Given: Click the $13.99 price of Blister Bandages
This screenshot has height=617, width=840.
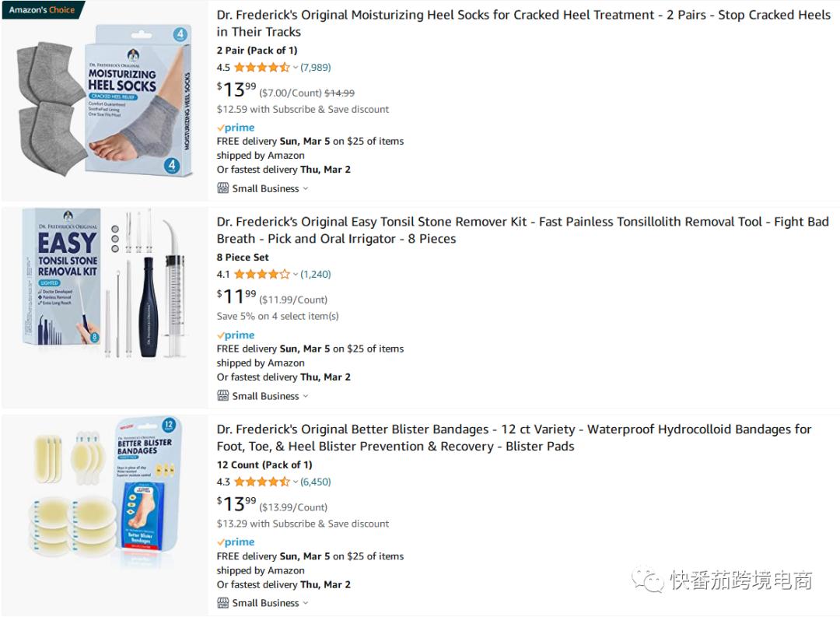Looking at the screenshot, I should [236, 504].
